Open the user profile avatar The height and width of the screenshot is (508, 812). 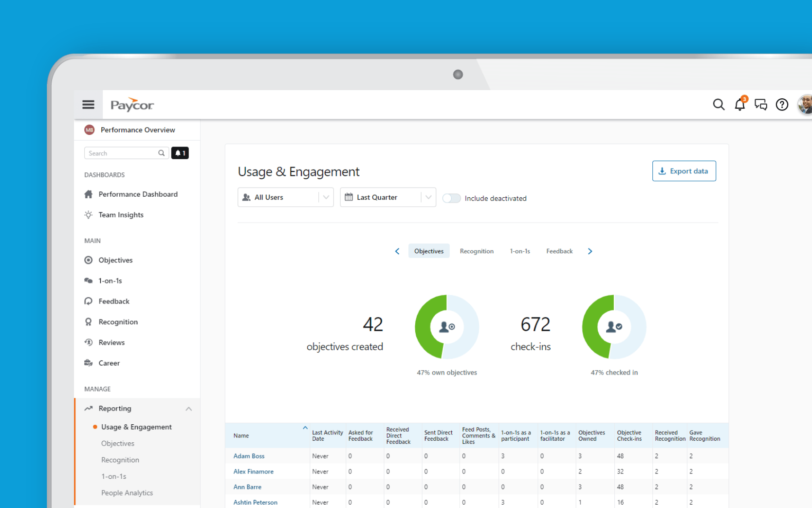805,104
